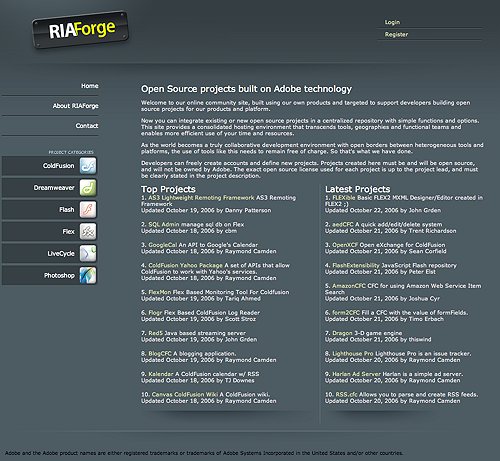Open the GoogleCal project link
Viewport: 500px width, 461px height.
(163, 245)
